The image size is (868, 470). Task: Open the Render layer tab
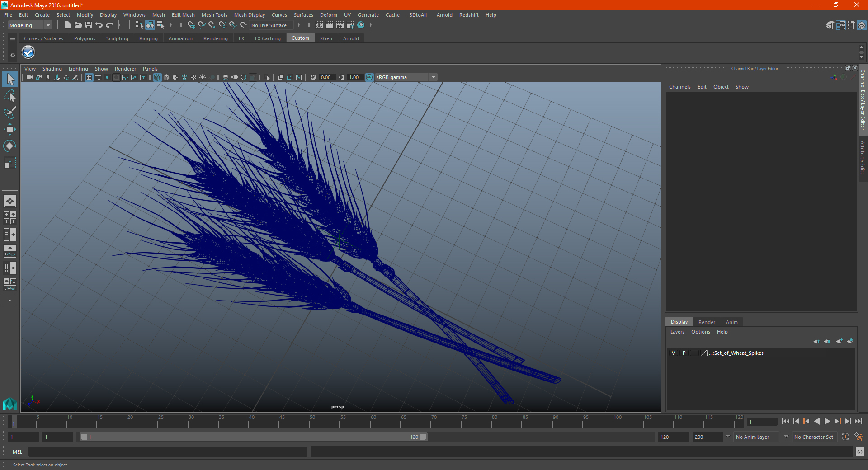pyautogui.click(x=707, y=322)
